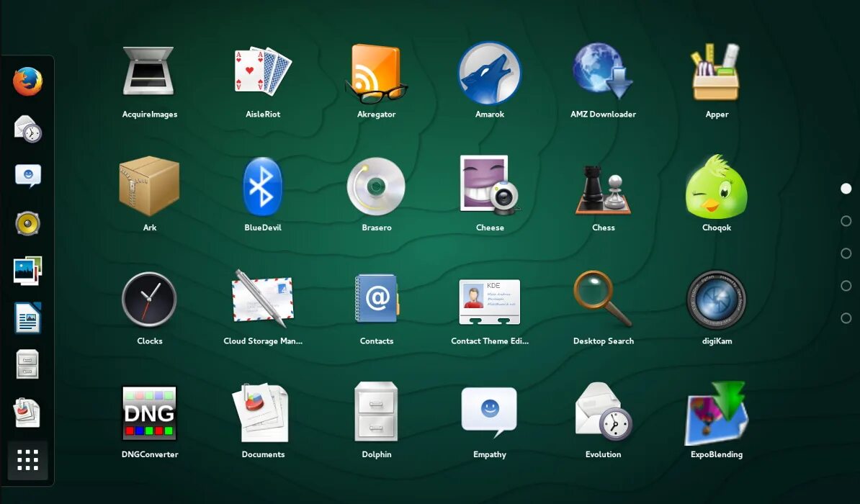Open Ark archive tool
Screen dimensions: 860x504
[x=149, y=186]
